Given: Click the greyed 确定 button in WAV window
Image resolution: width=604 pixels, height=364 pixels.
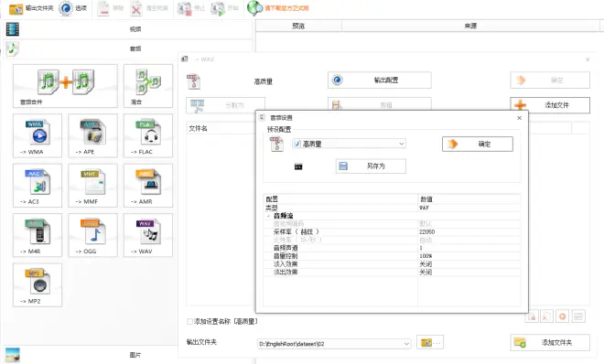Looking at the screenshot, I should [550, 80].
